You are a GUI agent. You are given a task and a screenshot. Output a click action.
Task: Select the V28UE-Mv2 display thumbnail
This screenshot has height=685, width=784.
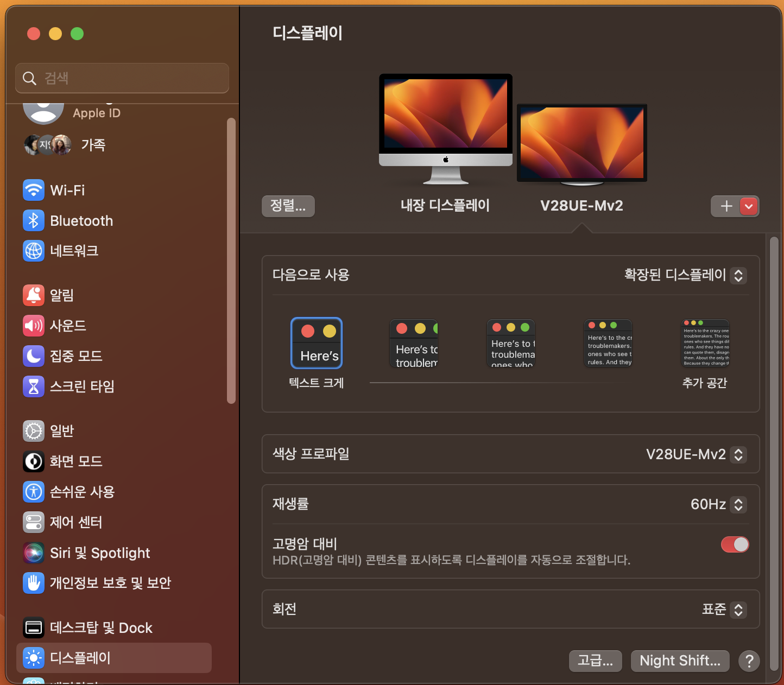coord(581,143)
